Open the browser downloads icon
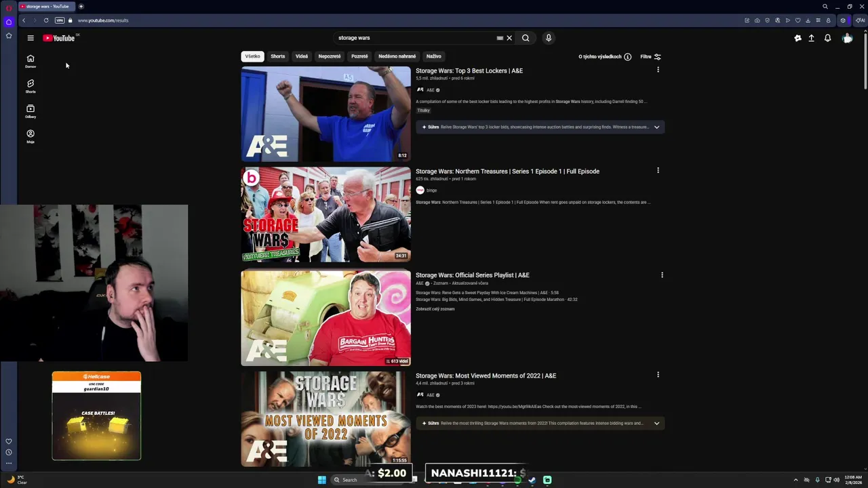Screen dimensions: 868x488 [x=808, y=20]
